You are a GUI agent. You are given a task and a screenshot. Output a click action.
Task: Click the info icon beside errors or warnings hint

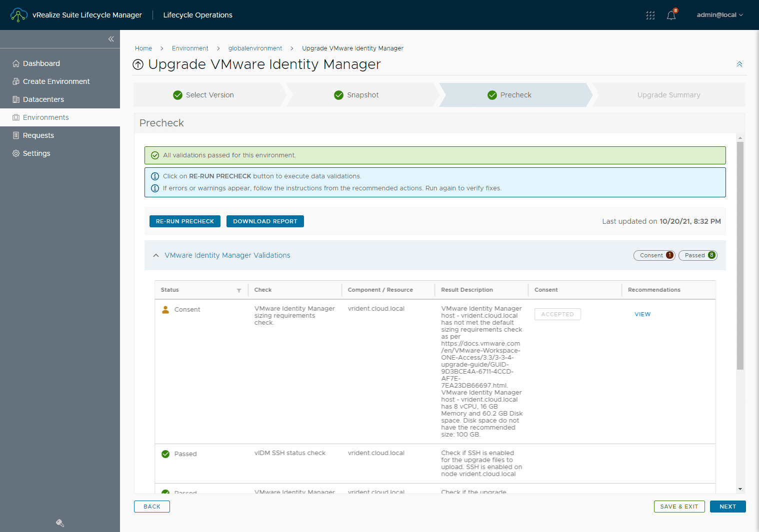point(155,188)
